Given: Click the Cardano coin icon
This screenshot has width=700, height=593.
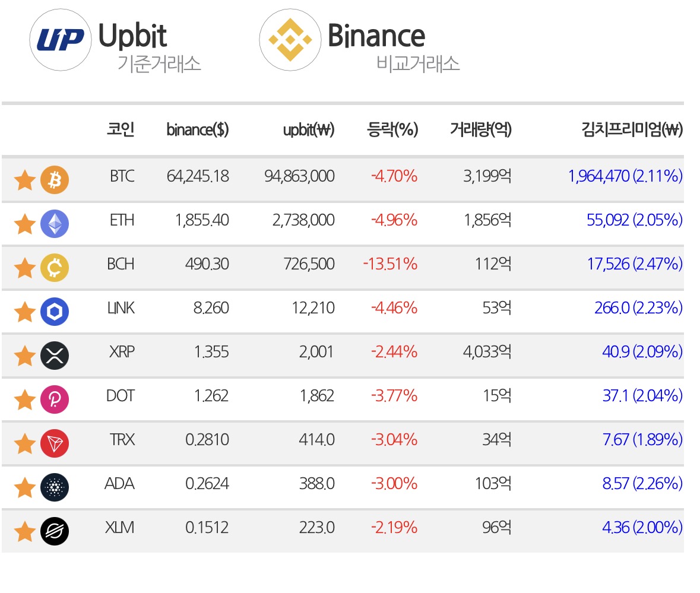Looking at the screenshot, I should [55, 487].
